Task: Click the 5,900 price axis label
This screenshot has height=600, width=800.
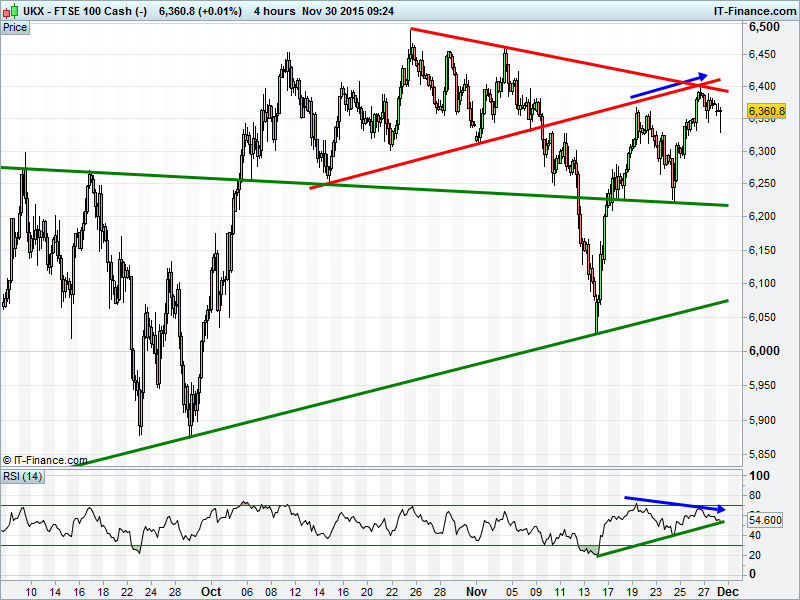Action: coord(762,420)
